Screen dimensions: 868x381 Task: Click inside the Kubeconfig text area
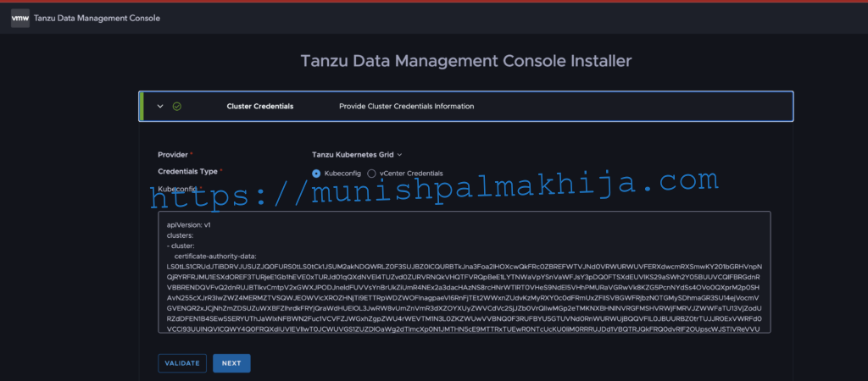pos(464,272)
